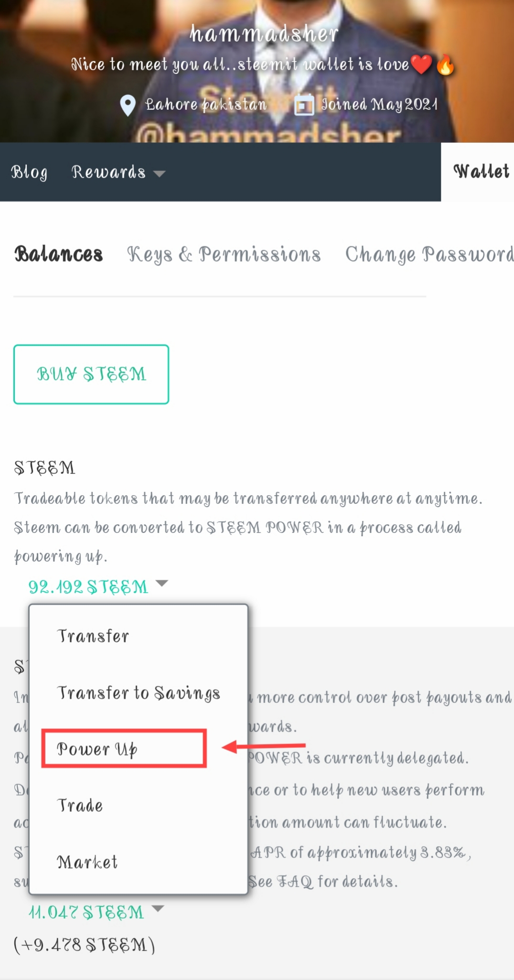Viewport: 514px width, 980px height.
Task: Select Transfer to Savings option
Action: coord(139,692)
